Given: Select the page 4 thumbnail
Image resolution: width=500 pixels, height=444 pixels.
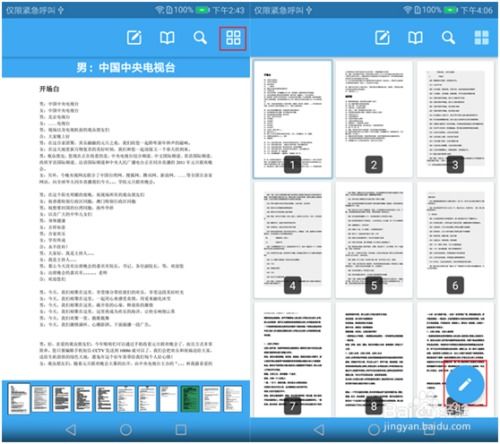Looking at the screenshot, I should pos(293,240).
